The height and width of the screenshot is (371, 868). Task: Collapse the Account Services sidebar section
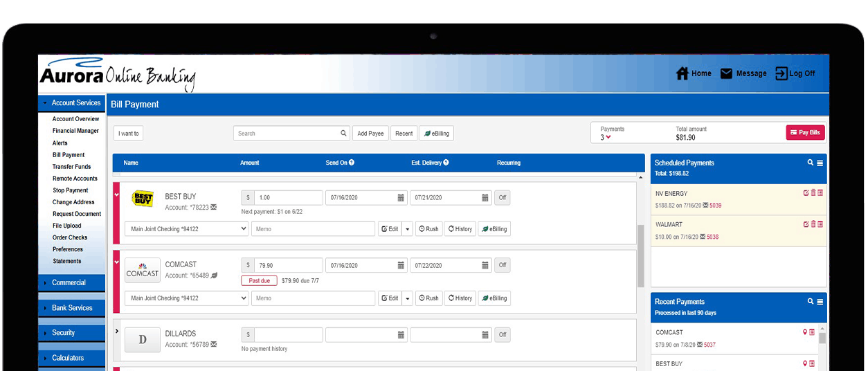tap(72, 102)
